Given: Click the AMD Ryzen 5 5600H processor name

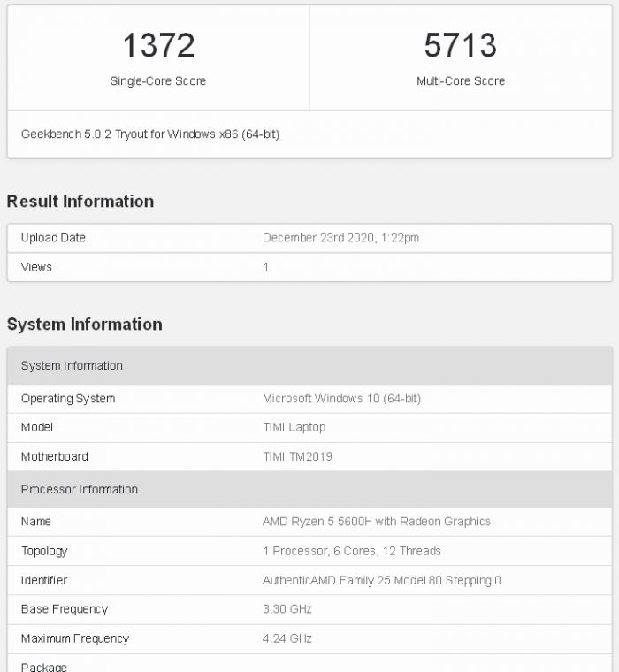Looking at the screenshot, I should click(376, 522).
